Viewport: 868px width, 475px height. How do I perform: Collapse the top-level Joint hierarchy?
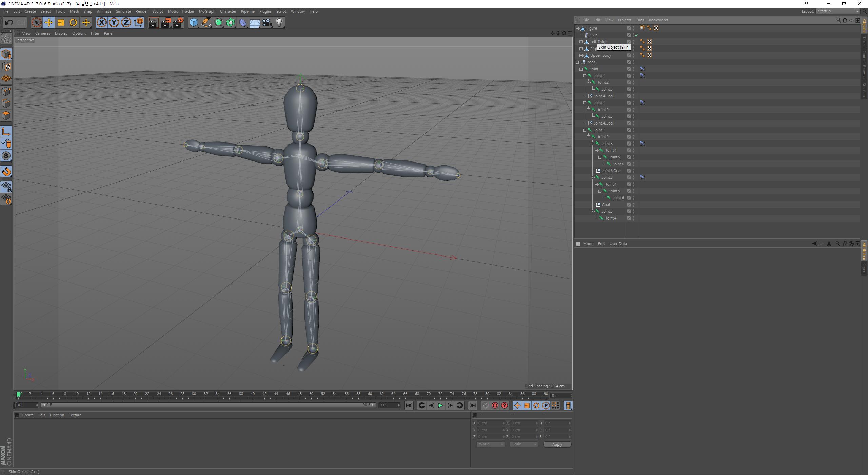pyautogui.click(x=581, y=69)
